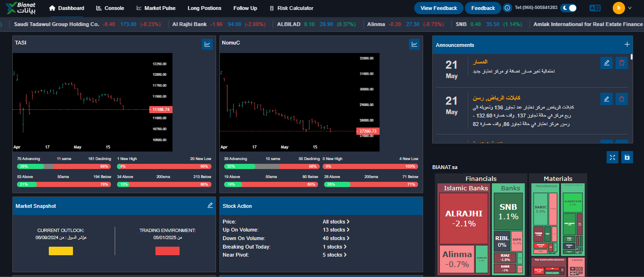Click the SNB 1.1% heatmap tile
The height and width of the screenshot is (277, 644).
(508, 212)
